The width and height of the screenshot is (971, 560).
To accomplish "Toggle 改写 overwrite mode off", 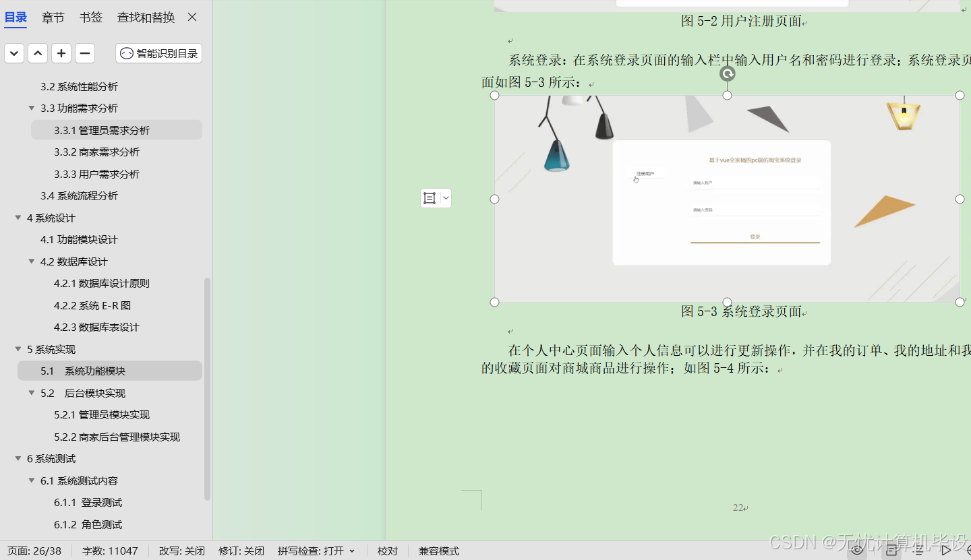I will pyautogui.click(x=181, y=551).
